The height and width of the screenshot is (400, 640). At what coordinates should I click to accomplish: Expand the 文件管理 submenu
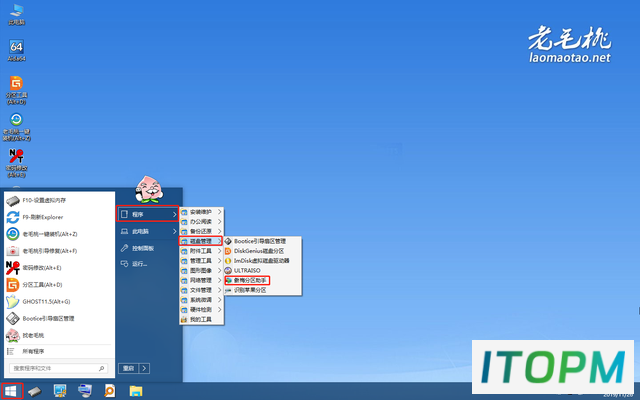[x=202, y=290]
